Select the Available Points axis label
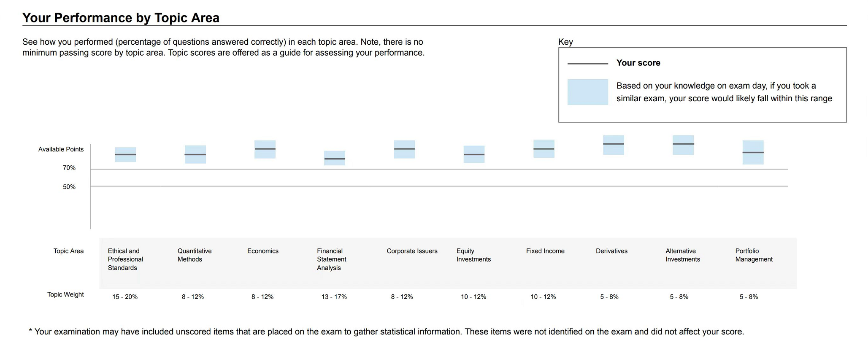This screenshot has width=868, height=345. click(x=61, y=149)
